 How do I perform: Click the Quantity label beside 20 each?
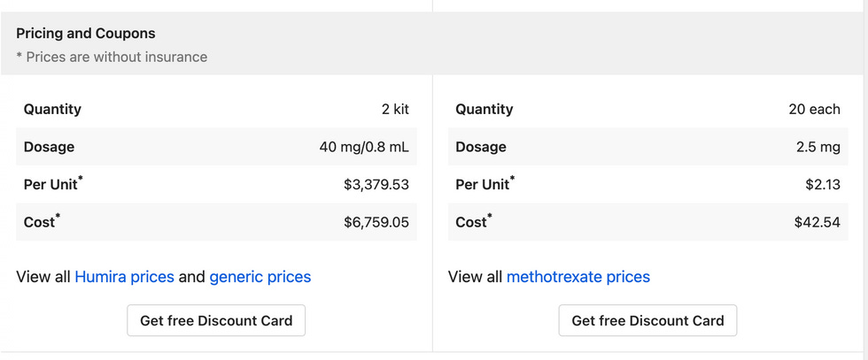pos(484,110)
